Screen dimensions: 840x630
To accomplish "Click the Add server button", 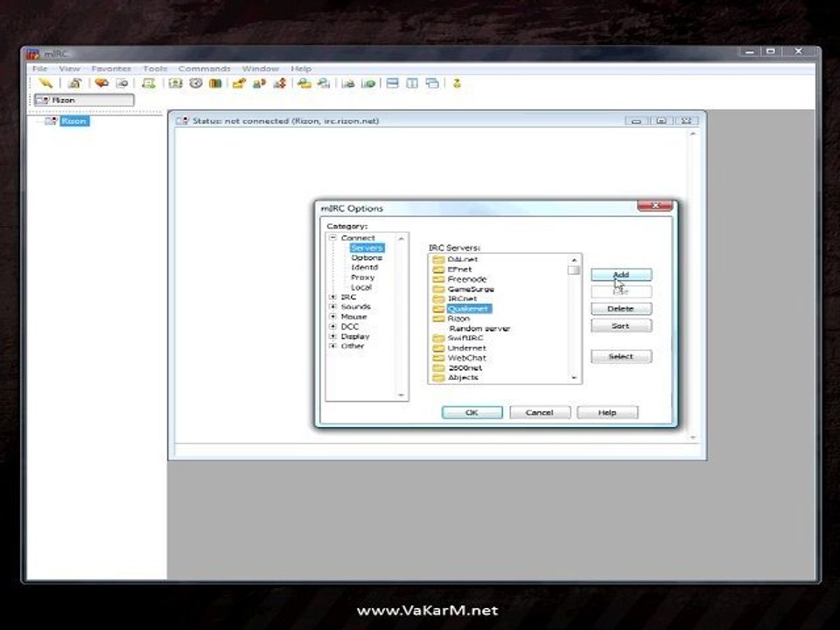I will click(621, 275).
